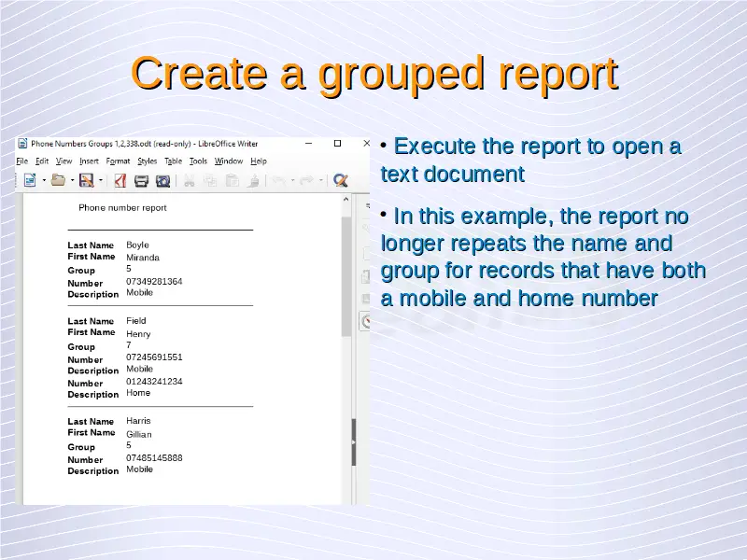This screenshot has width=747, height=560.
Task: Open the View menu
Action: coord(63,161)
